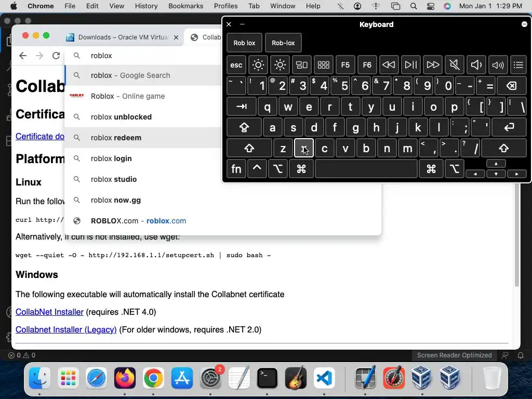This screenshot has height=399, width=532.
Task: Select 'roblox unblocked' suggestion
Action: [143, 117]
